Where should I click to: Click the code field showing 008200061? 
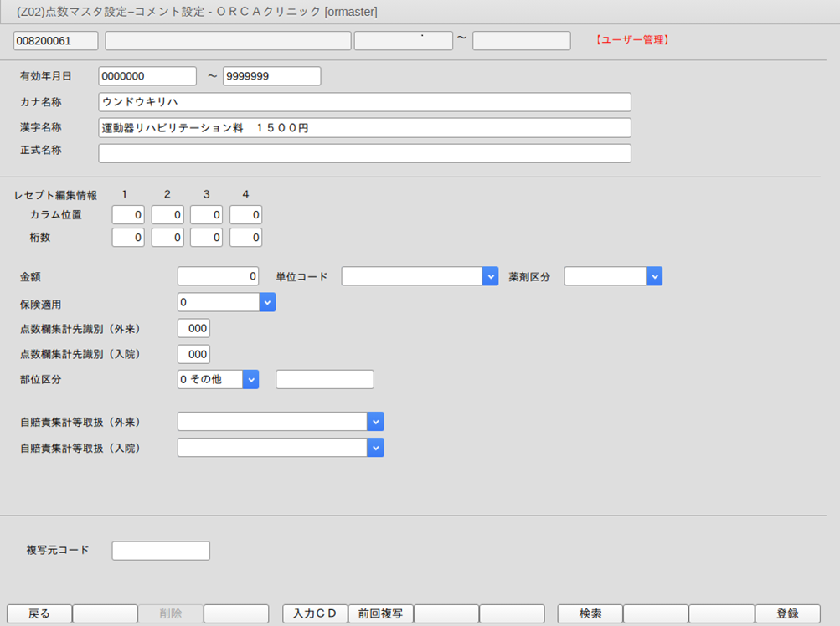coord(56,41)
